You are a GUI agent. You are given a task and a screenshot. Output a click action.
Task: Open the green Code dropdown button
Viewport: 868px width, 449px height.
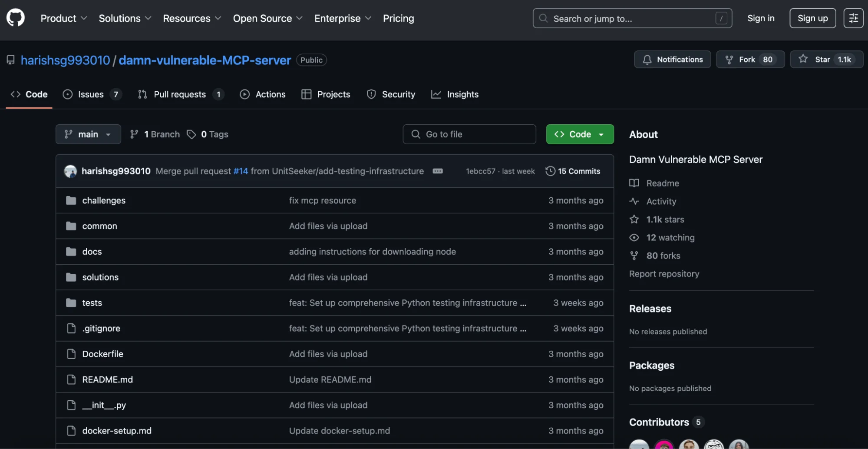(x=580, y=134)
